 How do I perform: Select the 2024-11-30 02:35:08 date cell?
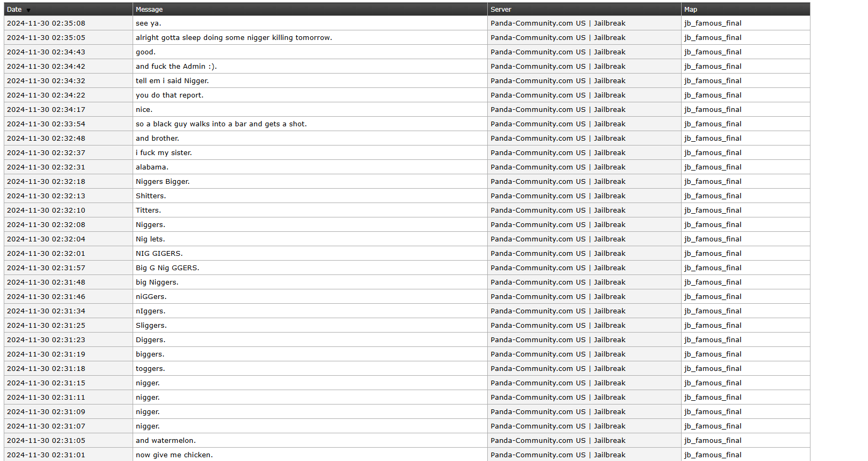click(x=46, y=23)
